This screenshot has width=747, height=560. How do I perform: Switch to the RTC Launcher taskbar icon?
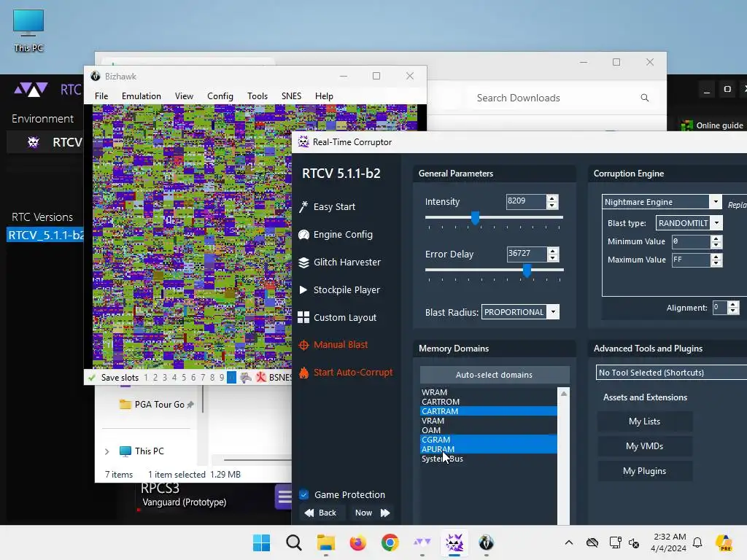422,542
